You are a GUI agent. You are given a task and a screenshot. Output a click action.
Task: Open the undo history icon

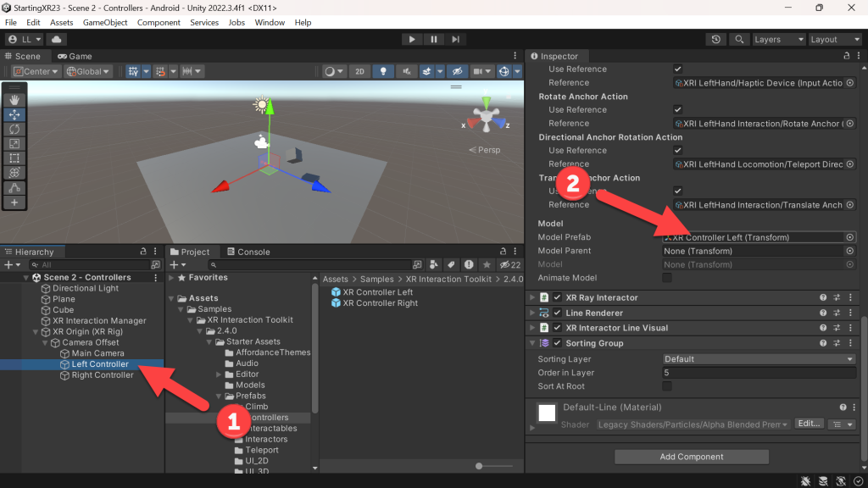(715, 39)
